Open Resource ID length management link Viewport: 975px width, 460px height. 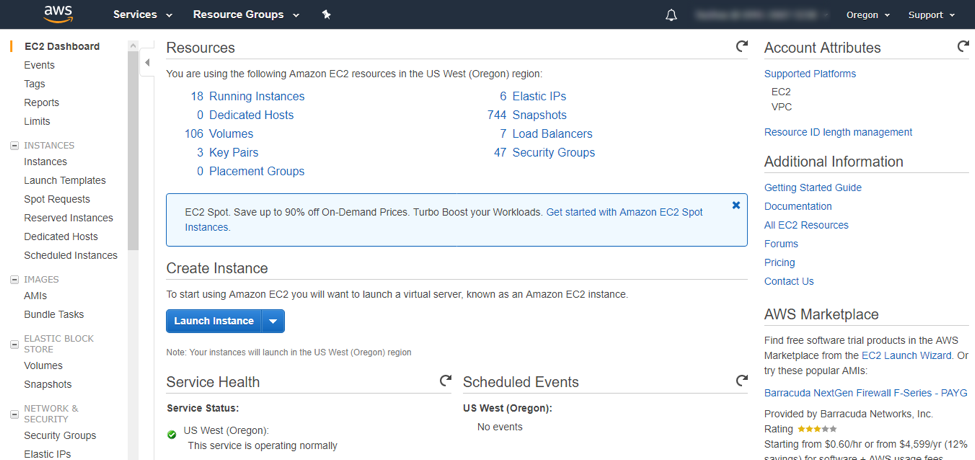pyautogui.click(x=838, y=132)
